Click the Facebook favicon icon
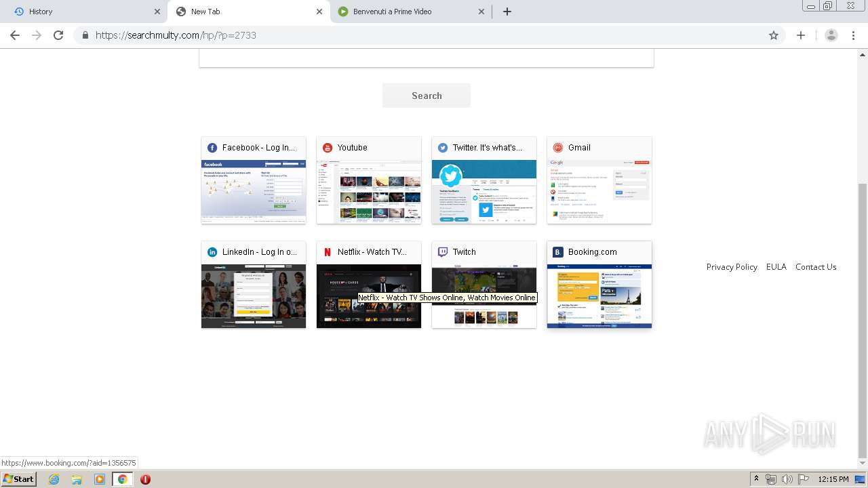868x488 pixels. click(x=212, y=148)
